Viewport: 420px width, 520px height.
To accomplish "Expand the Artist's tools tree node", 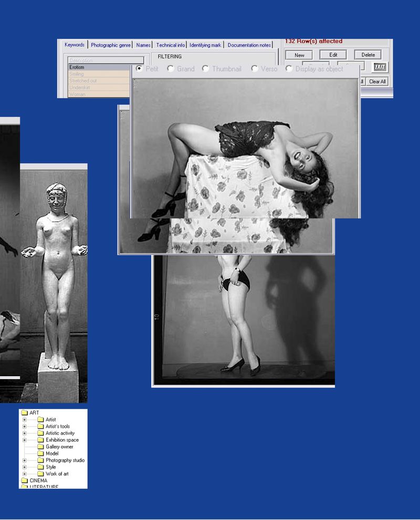I will [25, 425].
